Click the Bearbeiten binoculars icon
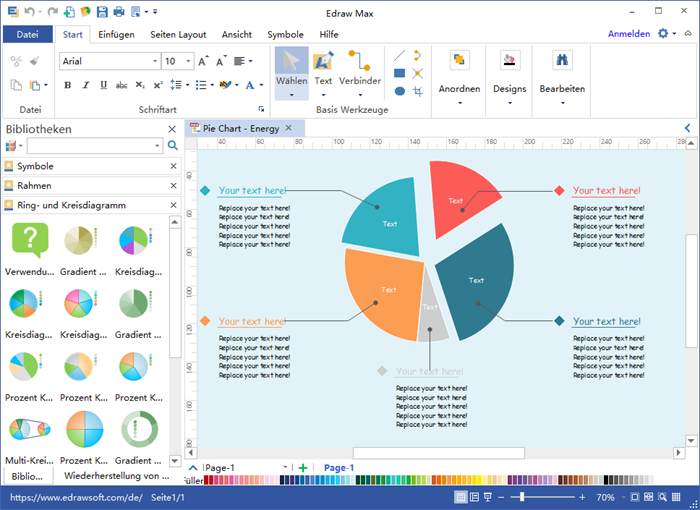Screen dimensions: 700x510 click(561, 61)
